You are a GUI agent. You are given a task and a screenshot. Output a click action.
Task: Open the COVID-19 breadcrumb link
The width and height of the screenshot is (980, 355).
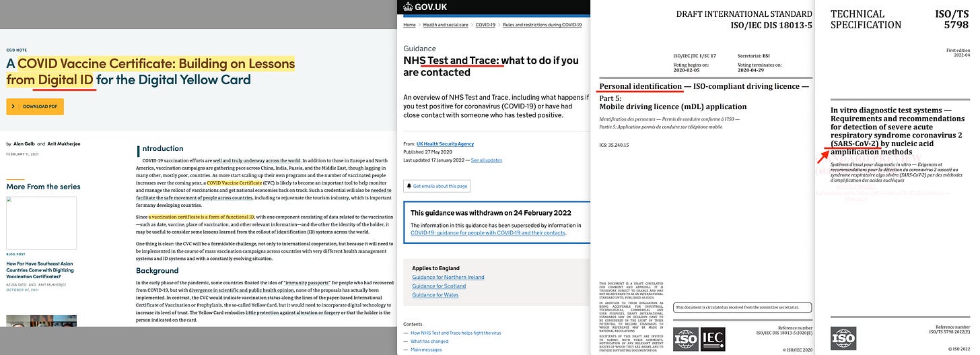click(486, 25)
